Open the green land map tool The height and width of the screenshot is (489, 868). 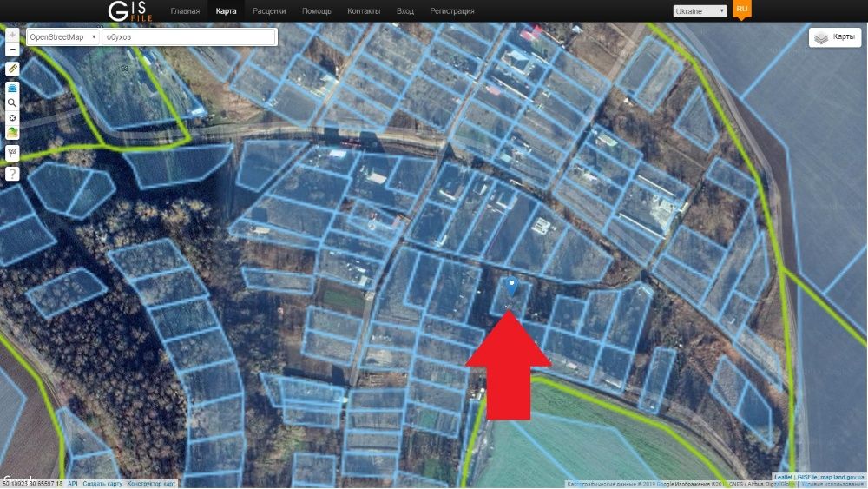pyautogui.click(x=12, y=132)
